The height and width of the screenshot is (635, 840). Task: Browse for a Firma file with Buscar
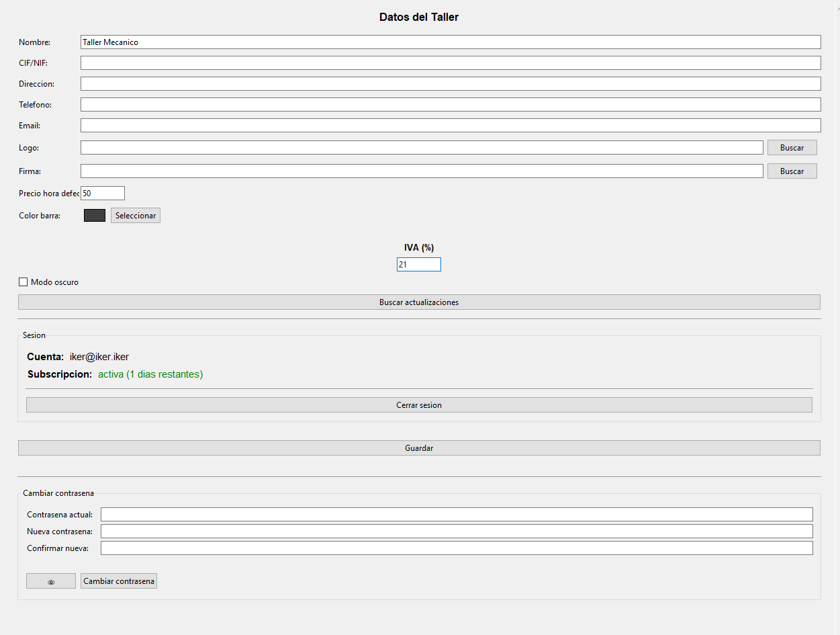point(792,171)
